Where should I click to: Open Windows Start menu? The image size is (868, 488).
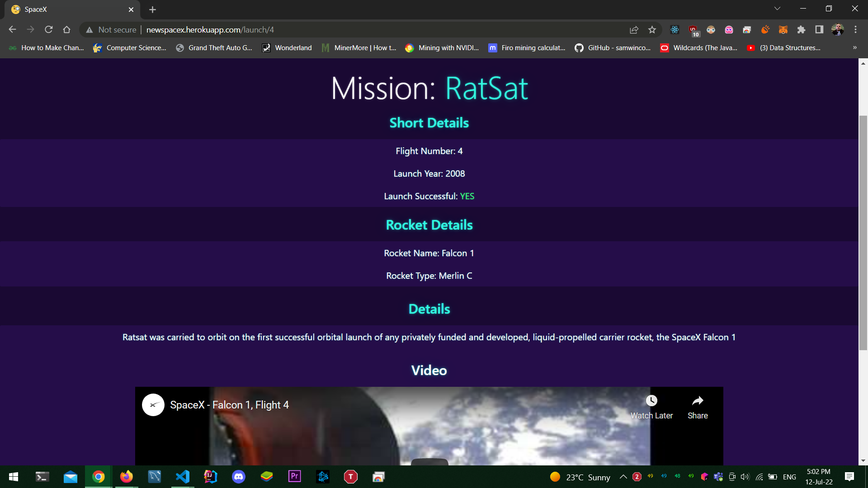click(14, 477)
